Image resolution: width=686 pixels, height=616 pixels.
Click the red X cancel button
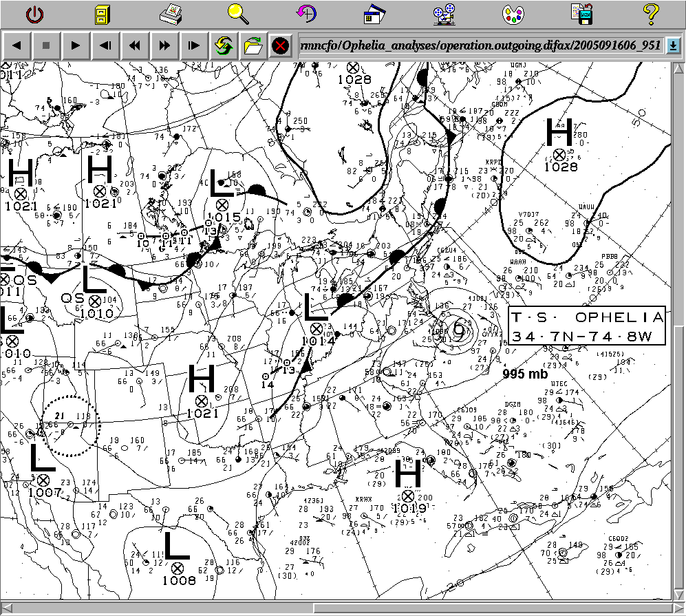[x=280, y=45]
